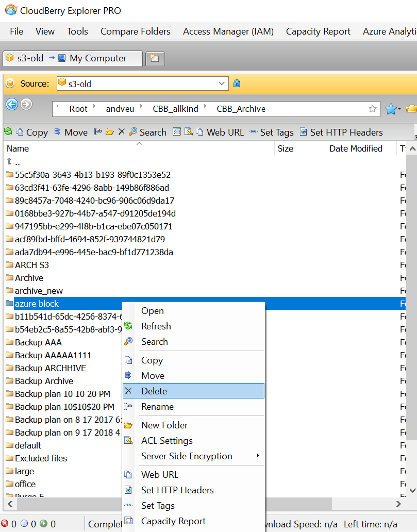Viewport: 417px width, 532px height.
Task: Click the toolbar Rename icon
Action: coord(98,131)
